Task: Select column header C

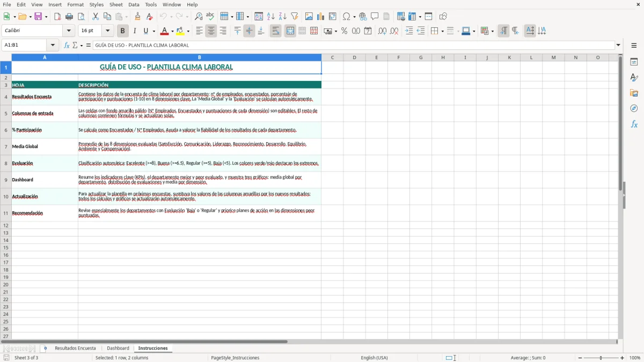Action: pyautogui.click(x=332, y=57)
